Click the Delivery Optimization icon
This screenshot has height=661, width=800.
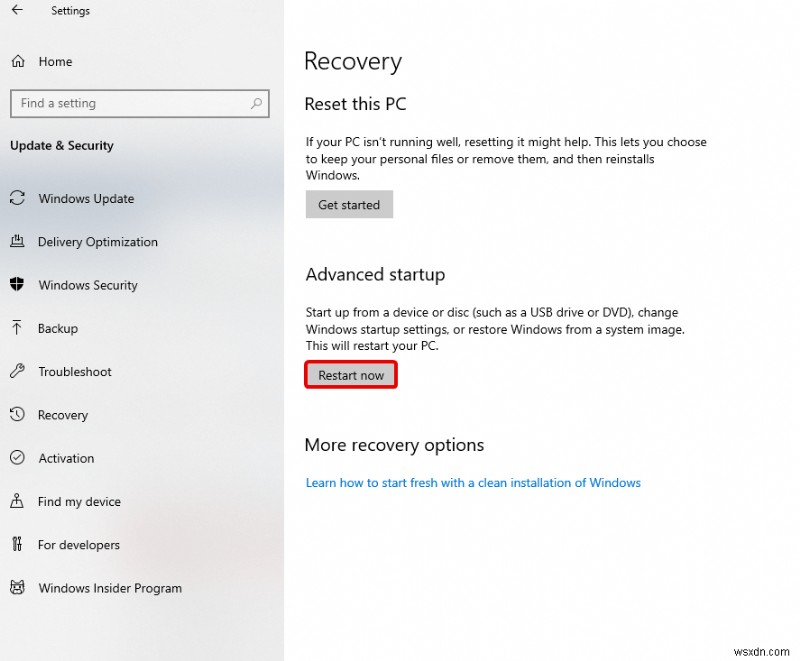(17, 242)
